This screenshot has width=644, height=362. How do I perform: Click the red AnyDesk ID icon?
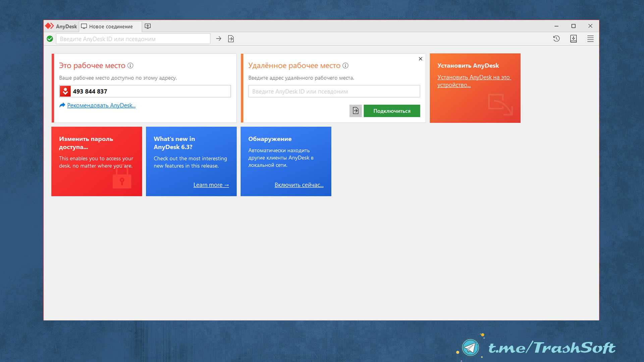point(65,91)
